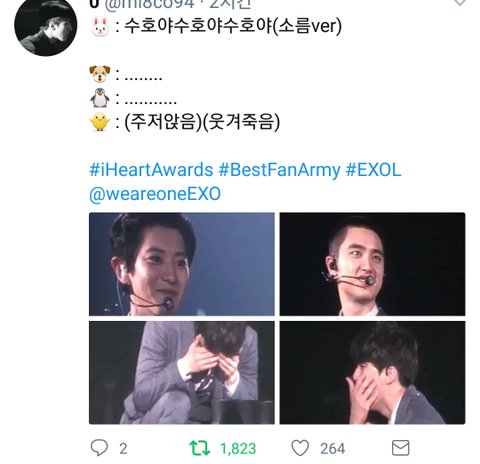The height and width of the screenshot is (464, 480).
Task: Open the #BestFanArmy hashtag
Action: [279, 170]
